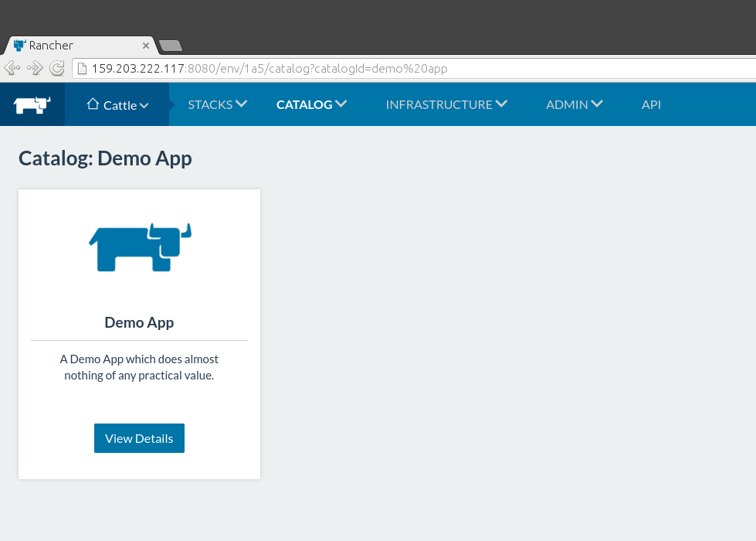Close the Rancher browser tab
The image size is (756, 541).
[146, 46]
